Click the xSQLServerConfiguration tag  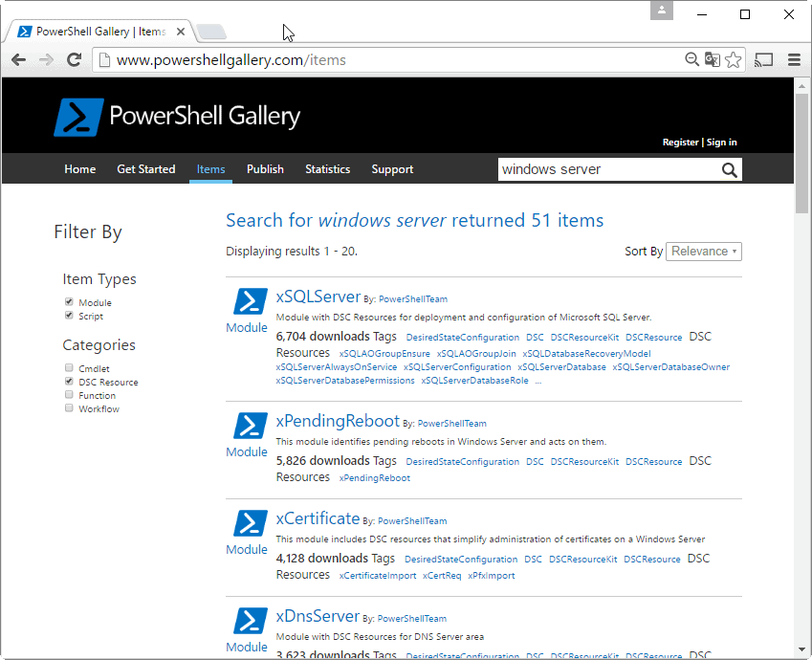coord(457,367)
